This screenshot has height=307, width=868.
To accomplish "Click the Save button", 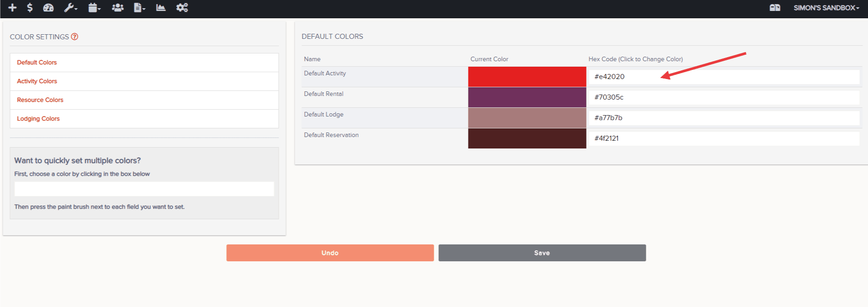I will pyautogui.click(x=542, y=253).
